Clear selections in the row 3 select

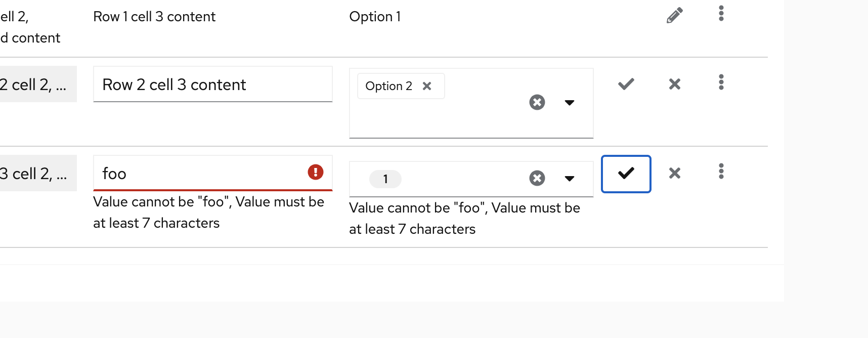click(537, 178)
